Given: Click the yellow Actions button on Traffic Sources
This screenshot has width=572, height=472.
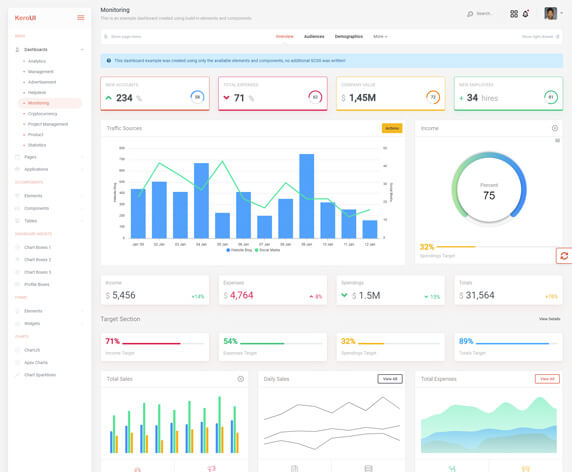Looking at the screenshot, I should 392,128.
